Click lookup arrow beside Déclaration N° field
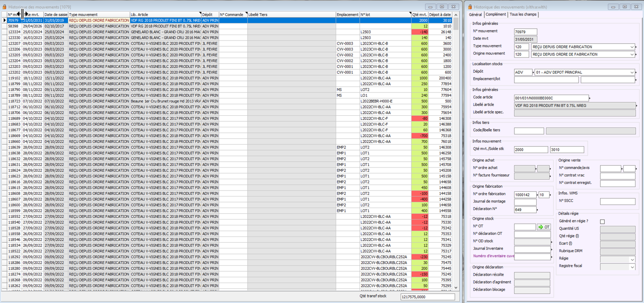The width and height of the screenshot is (644, 303). click(x=537, y=210)
